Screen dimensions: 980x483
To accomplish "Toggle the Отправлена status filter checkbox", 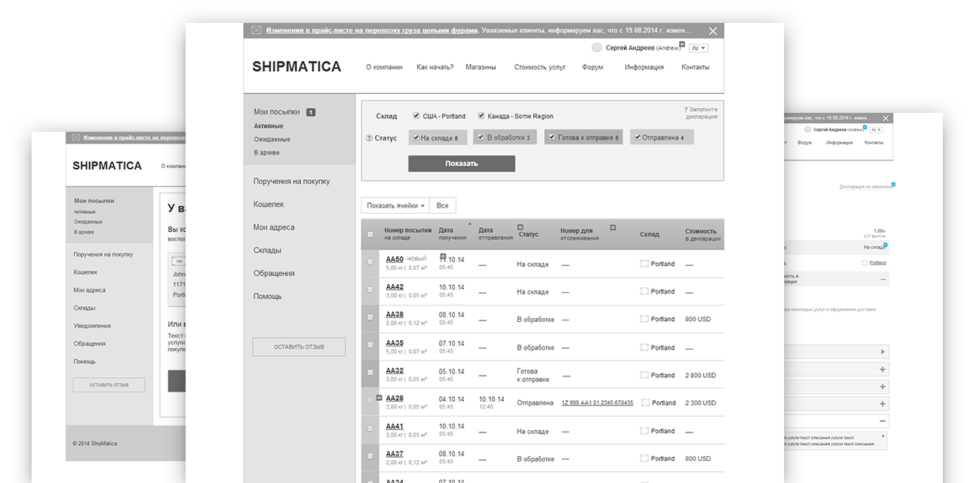I will (637, 137).
